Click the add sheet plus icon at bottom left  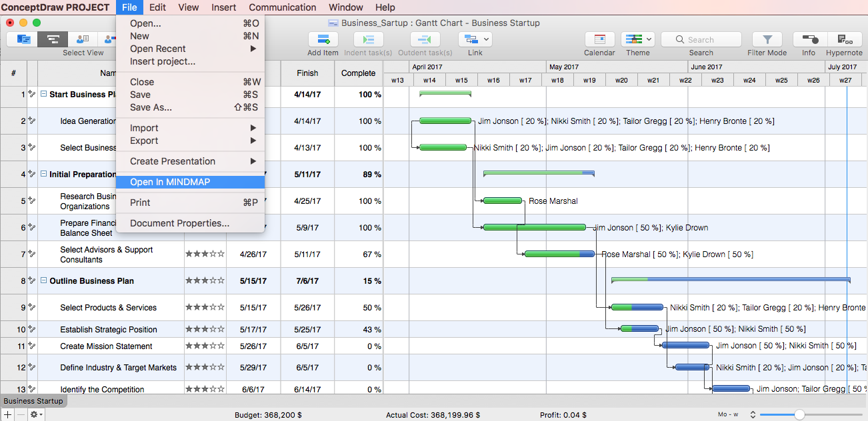point(7,414)
